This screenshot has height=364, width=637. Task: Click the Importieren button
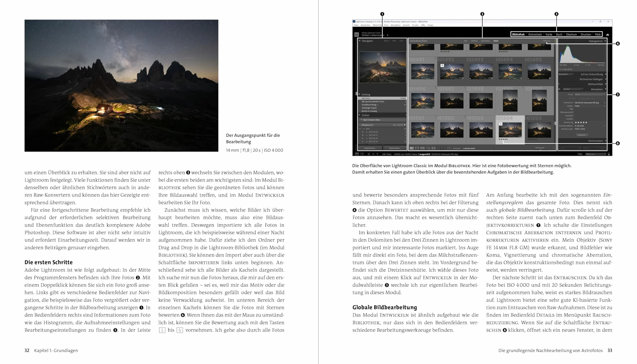coord(370,148)
